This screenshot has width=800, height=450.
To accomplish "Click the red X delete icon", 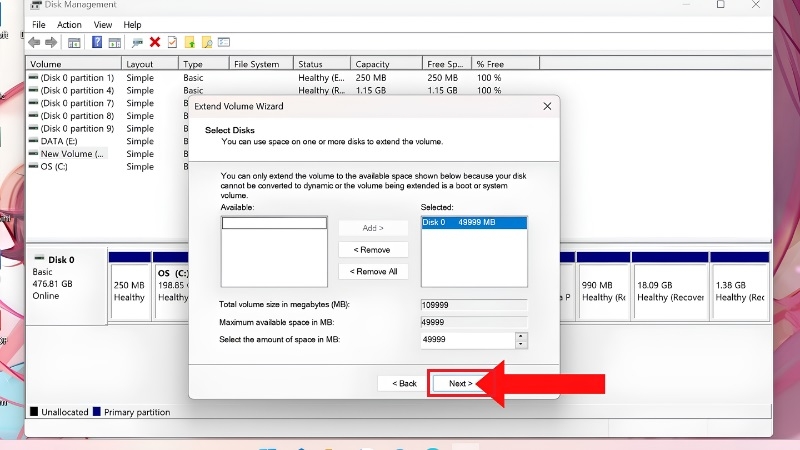I will point(155,42).
